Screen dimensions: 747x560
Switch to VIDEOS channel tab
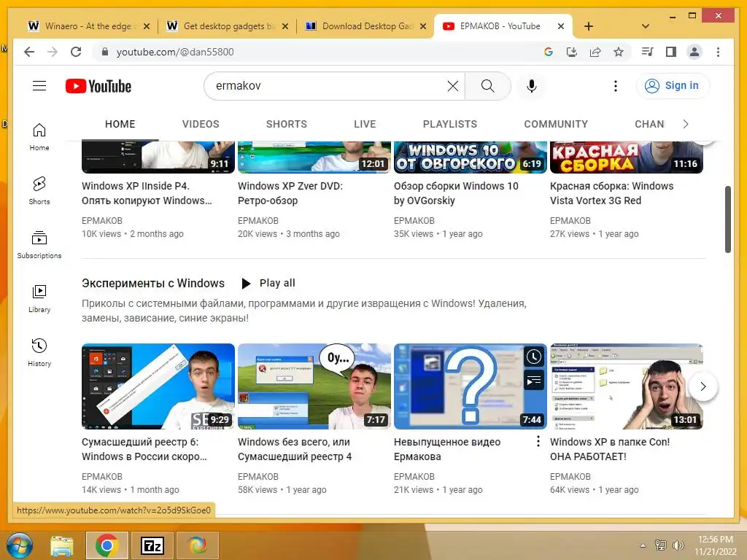click(201, 124)
